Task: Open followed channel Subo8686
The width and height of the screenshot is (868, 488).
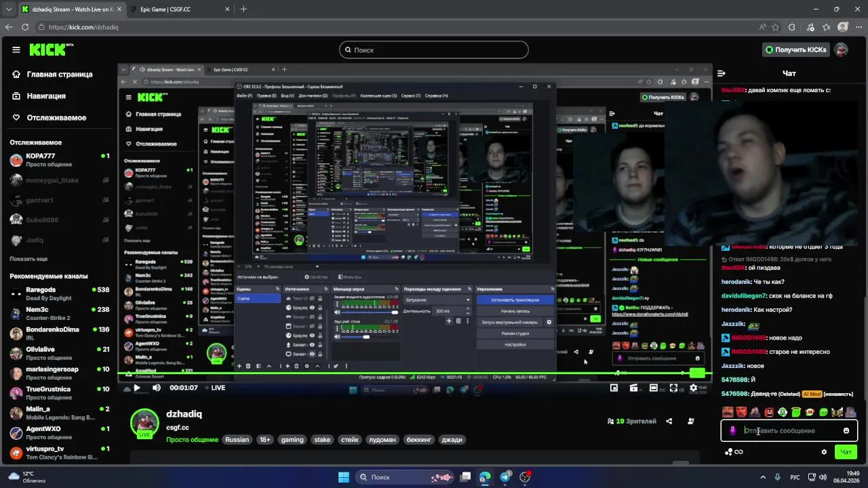Action: (60, 220)
